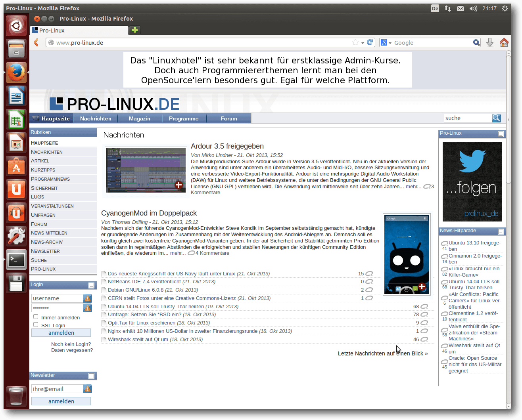Image resolution: width=522 pixels, height=420 pixels.
Task: Click the login anmelden button
Action: coord(61,333)
